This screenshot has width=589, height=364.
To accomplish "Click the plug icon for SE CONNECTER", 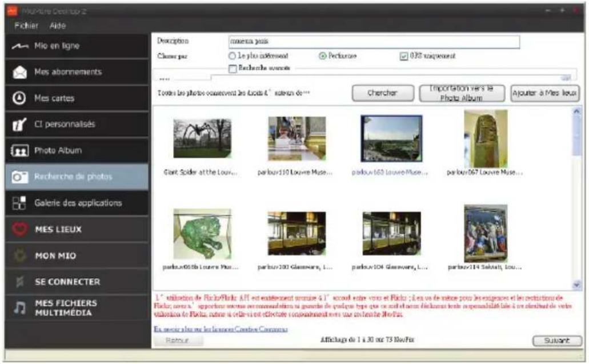I will click(x=19, y=282).
